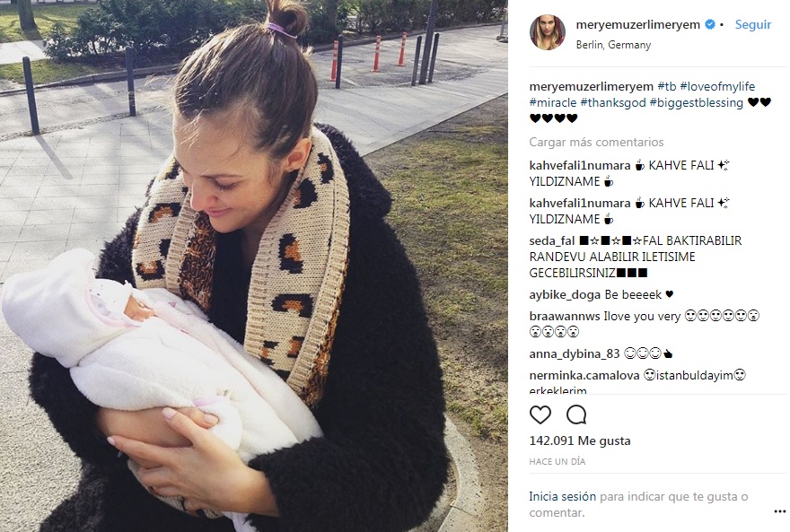Open the Berlin, Germany location link
The width and height of the screenshot is (790, 532).
[x=613, y=45]
